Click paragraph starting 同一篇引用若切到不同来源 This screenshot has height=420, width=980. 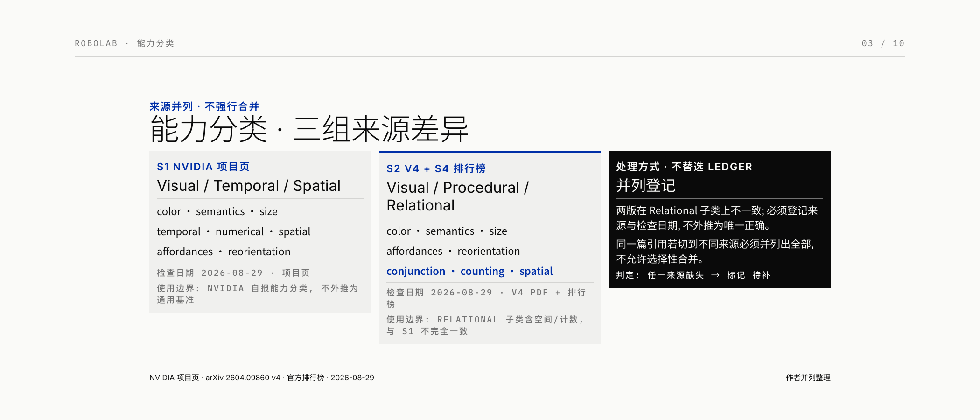click(715, 252)
